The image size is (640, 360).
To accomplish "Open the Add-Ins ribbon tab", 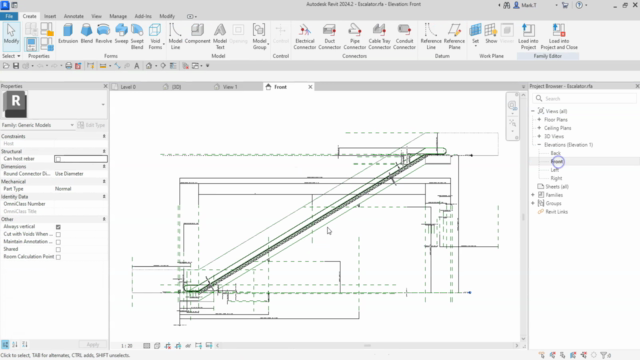I will (x=143, y=16).
